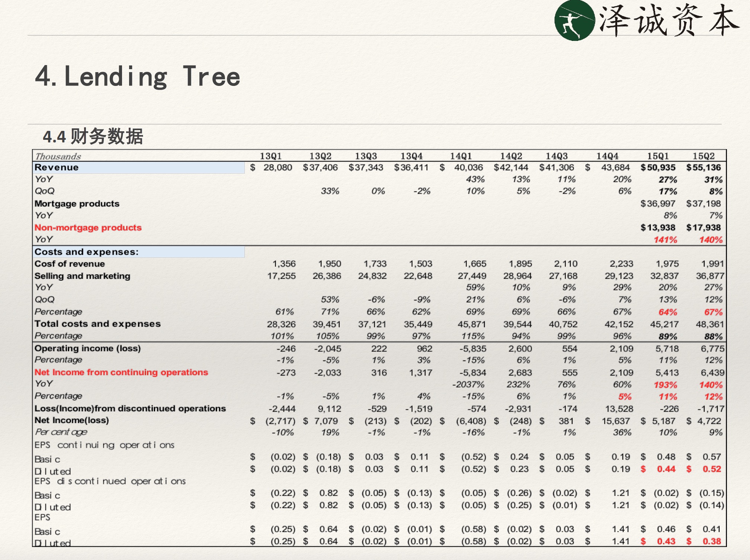Select the 'Total costs and expenses' label
The image size is (750, 560).
pyautogui.click(x=97, y=324)
